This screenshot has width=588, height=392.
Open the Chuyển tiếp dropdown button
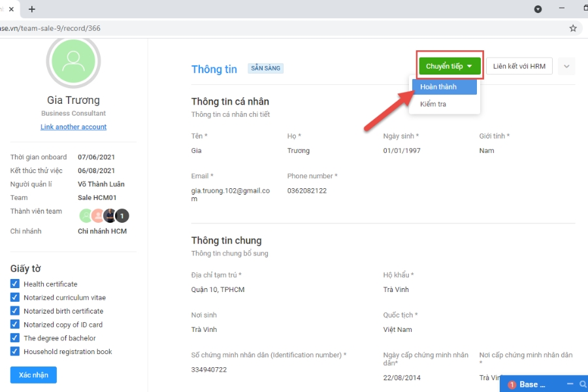tap(449, 66)
